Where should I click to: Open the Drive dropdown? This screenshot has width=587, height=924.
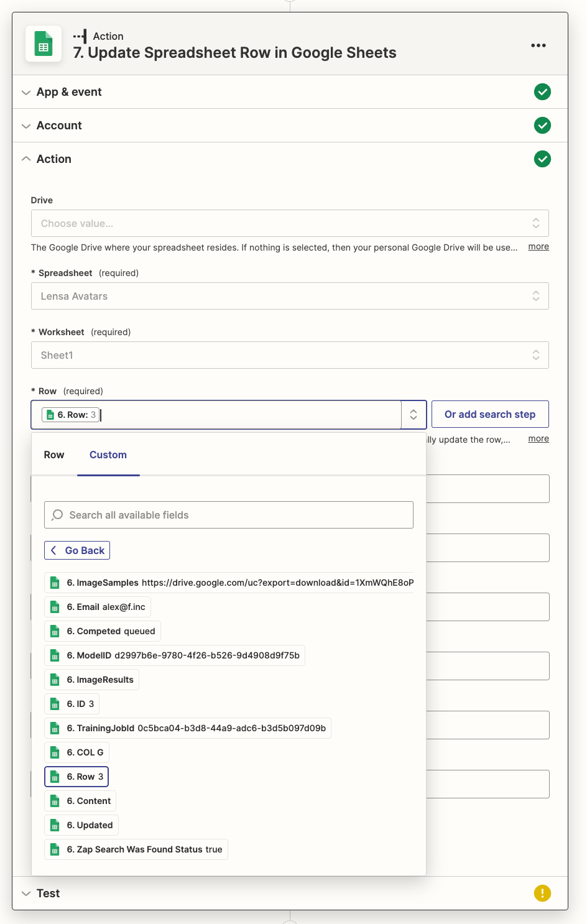[290, 223]
